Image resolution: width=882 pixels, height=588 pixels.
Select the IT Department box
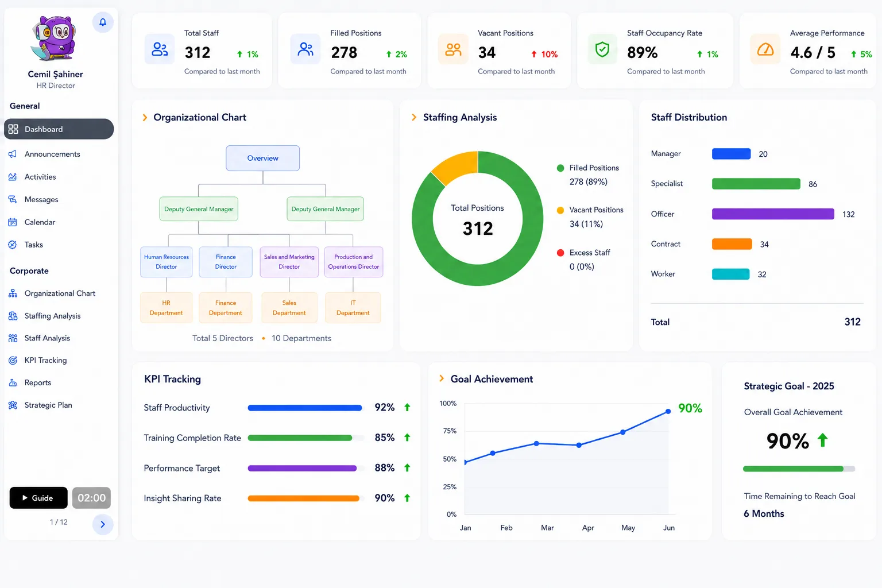353,308
